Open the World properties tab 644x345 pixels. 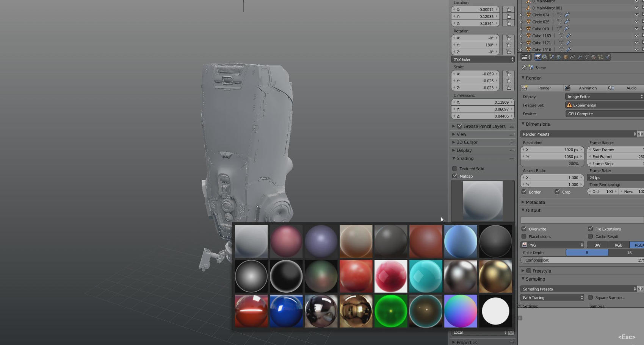coord(558,57)
